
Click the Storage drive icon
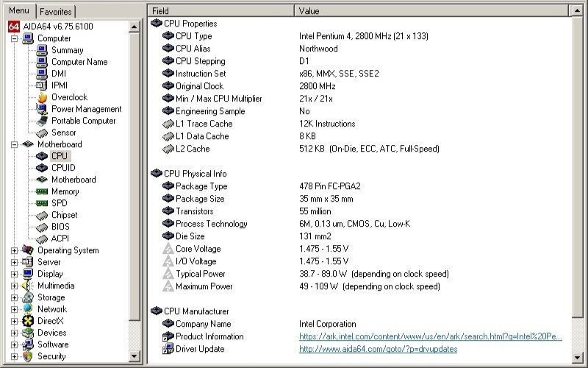[x=28, y=297]
